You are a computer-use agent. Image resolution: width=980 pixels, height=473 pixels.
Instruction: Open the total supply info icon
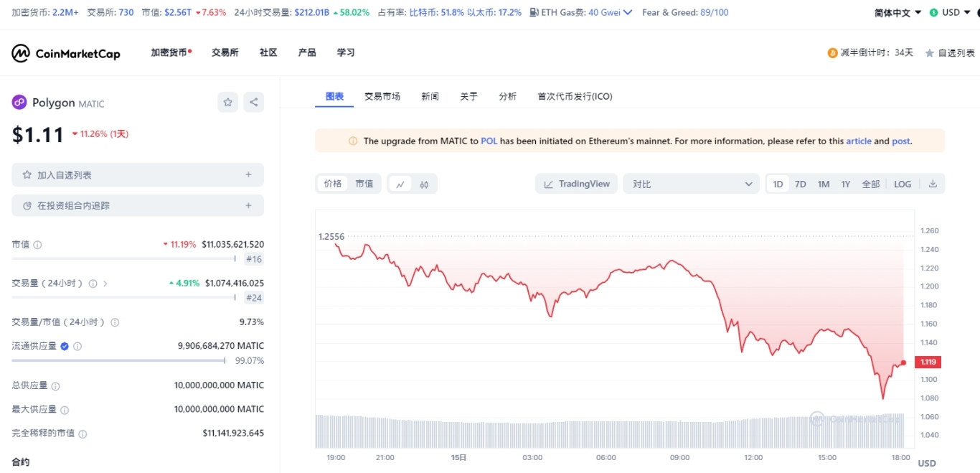(55, 386)
